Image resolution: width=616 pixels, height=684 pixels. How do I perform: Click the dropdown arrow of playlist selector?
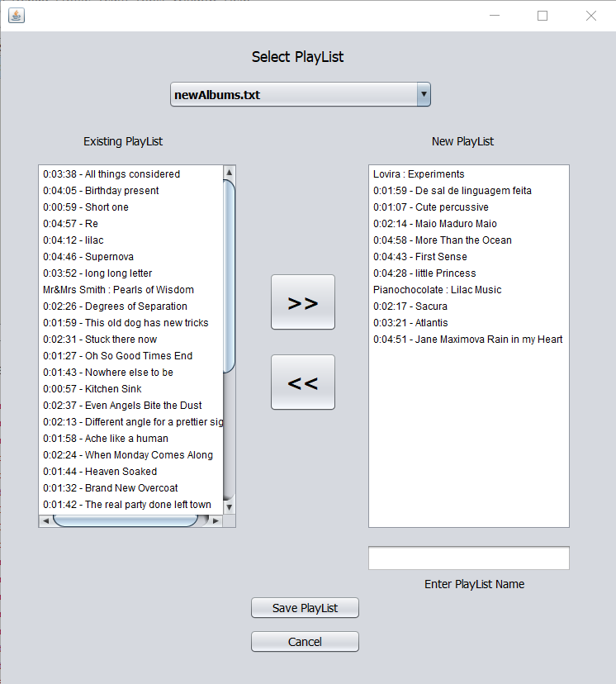coord(424,94)
